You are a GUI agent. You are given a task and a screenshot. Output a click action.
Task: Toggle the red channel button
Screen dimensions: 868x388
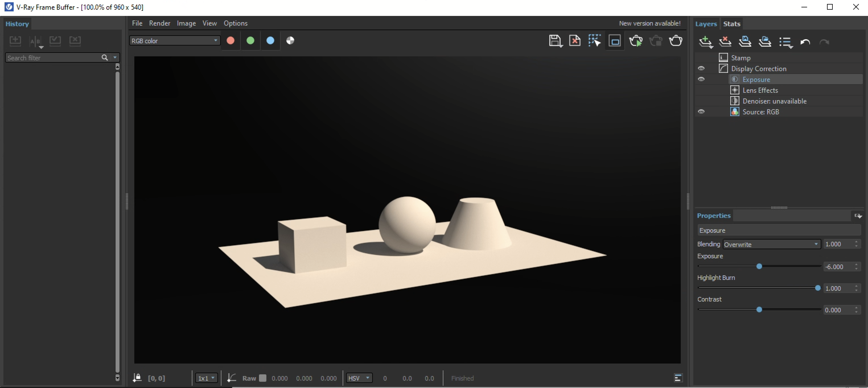pyautogui.click(x=231, y=41)
